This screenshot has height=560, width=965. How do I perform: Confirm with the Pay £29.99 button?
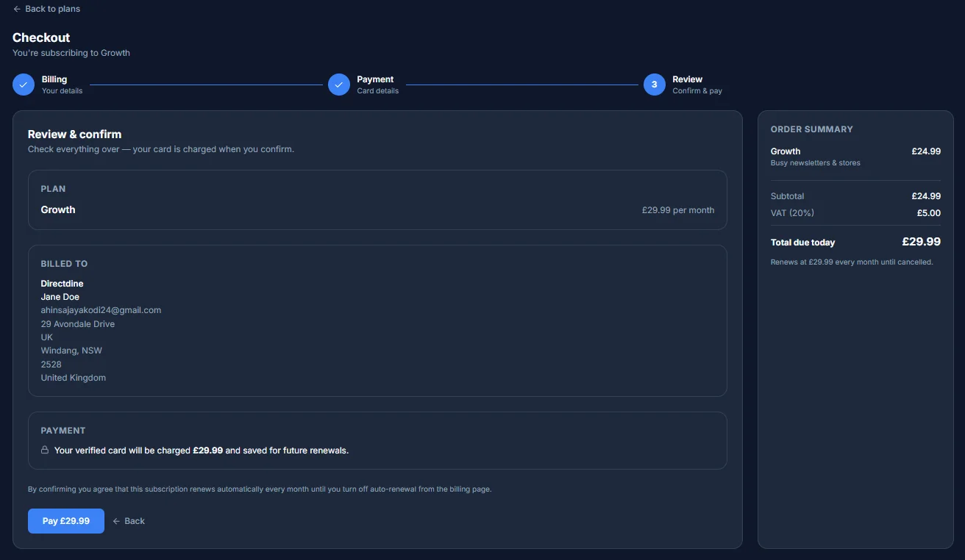(66, 521)
